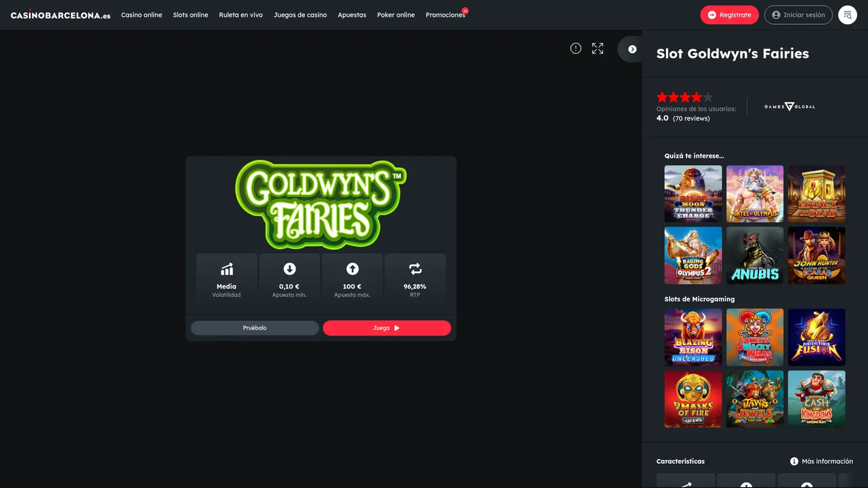Click the volatility bar chart icon
Viewport: 868px width, 488px height.
click(227, 269)
